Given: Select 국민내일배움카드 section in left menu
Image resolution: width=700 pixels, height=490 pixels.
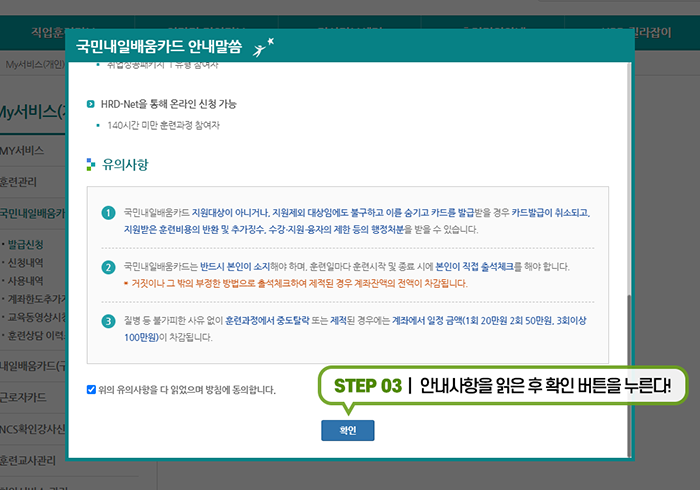Looking at the screenshot, I should click(33, 213).
